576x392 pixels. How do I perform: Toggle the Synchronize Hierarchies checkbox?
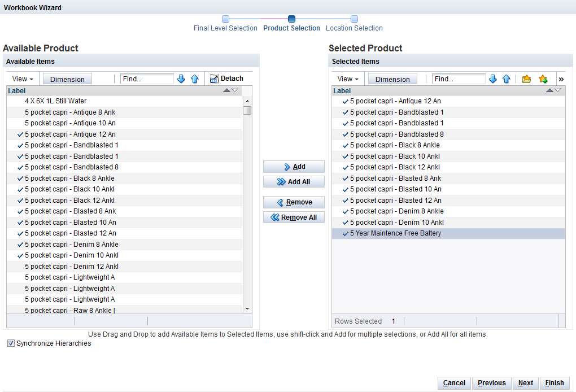11,343
